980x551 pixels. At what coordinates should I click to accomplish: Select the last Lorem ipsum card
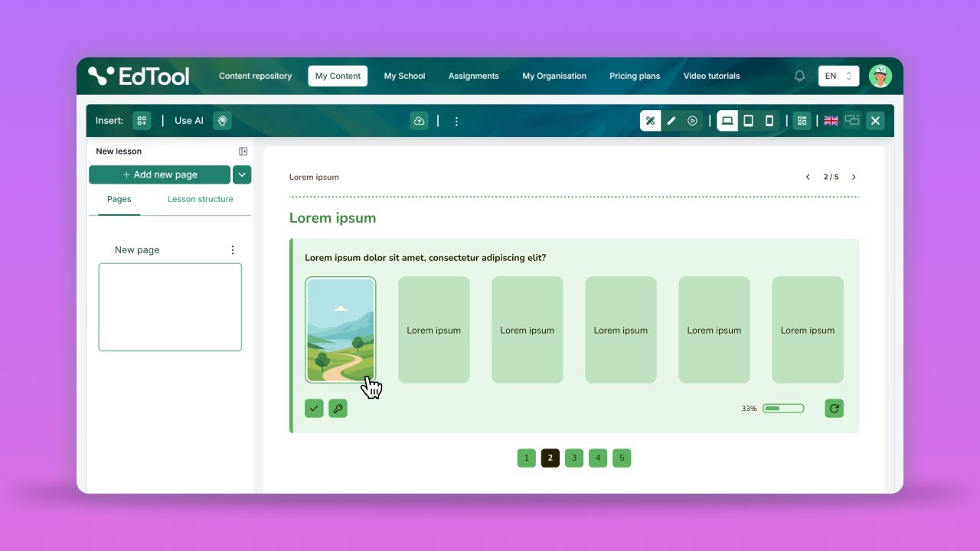point(808,330)
